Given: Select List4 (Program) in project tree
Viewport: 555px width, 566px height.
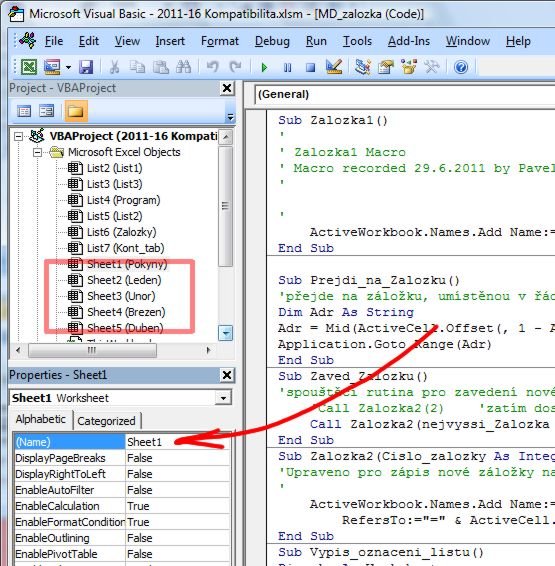Looking at the screenshot, I should point(124,200).
